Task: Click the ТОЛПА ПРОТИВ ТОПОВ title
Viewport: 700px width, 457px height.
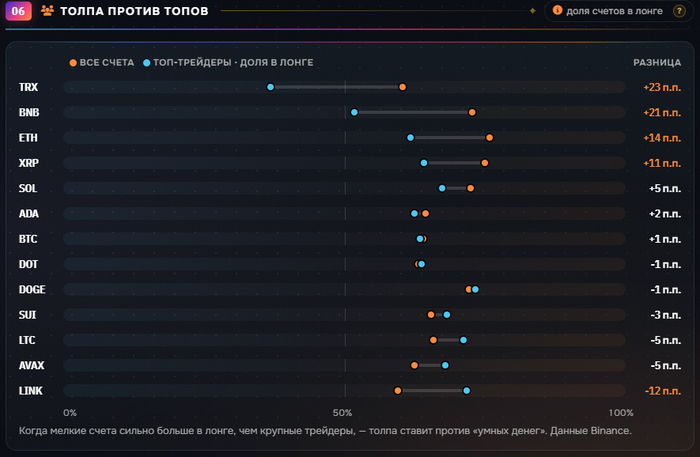Action: coord(134,11)
